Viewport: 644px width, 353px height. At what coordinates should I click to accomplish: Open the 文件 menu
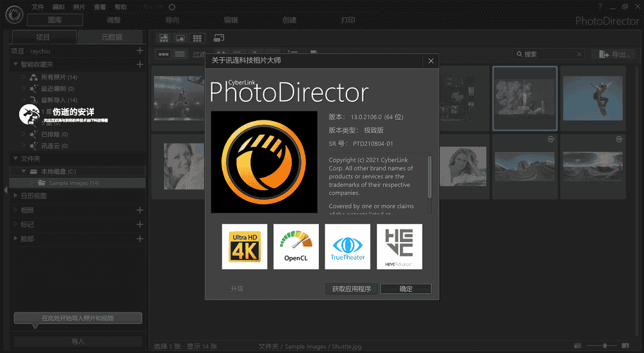tap(38, 7)
